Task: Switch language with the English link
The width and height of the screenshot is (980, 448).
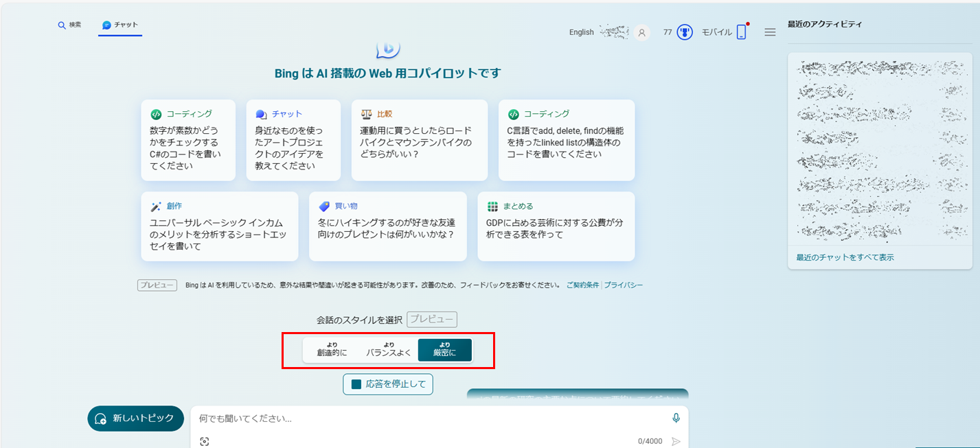Action: [581, 32]
